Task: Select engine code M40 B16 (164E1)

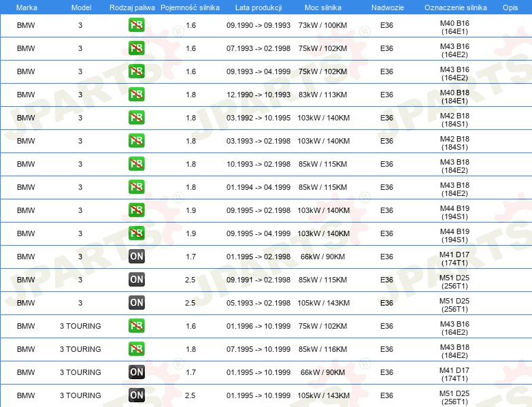Action: (454, 27)
